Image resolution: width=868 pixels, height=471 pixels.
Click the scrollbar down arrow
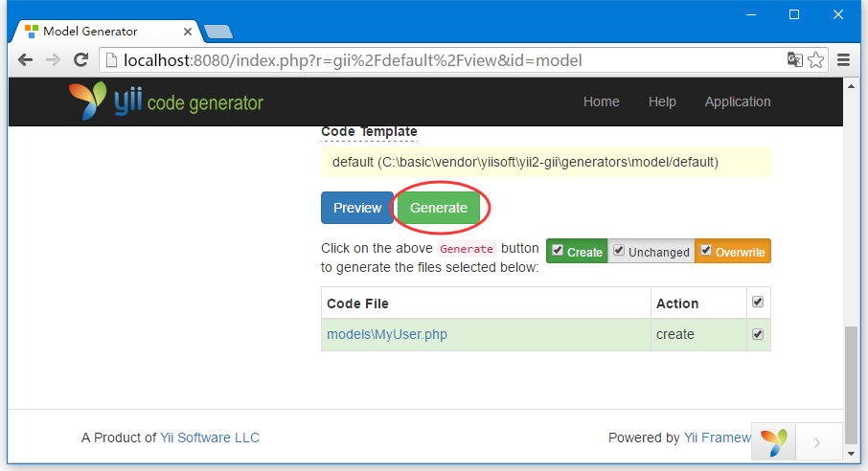[851, 454]
